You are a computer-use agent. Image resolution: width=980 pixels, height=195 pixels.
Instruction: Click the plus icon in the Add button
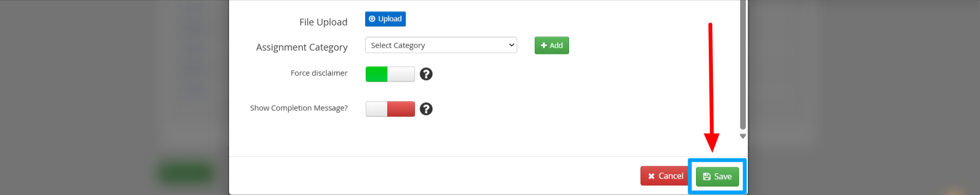click(543, 45)
